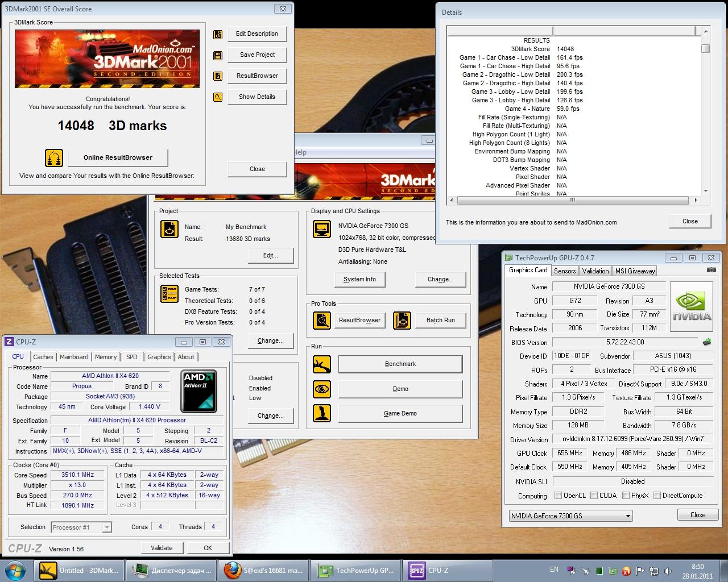Click the Show Details magnifier icon
Viewport: 728px width, 582px height.
[218, 97]
